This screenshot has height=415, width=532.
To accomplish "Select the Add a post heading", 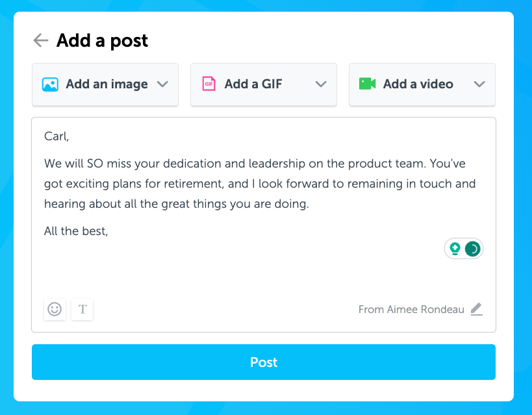I will pyautogui.click(x=102, y=40).
